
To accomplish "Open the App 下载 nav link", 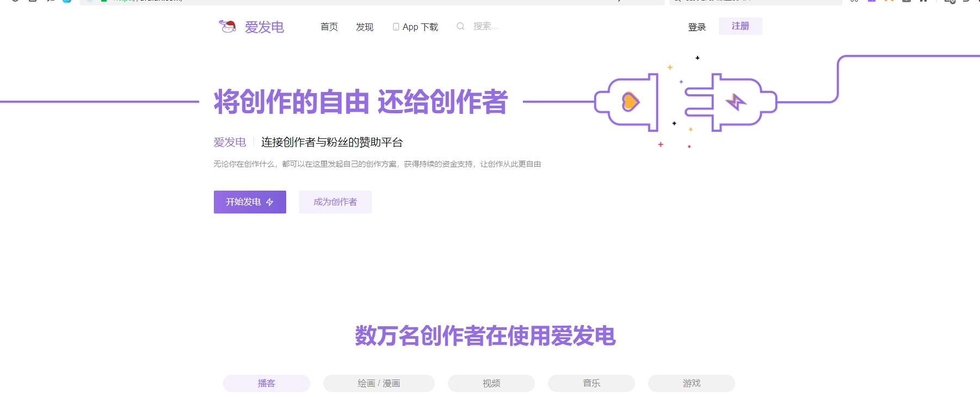I will (x=420, y=27).
